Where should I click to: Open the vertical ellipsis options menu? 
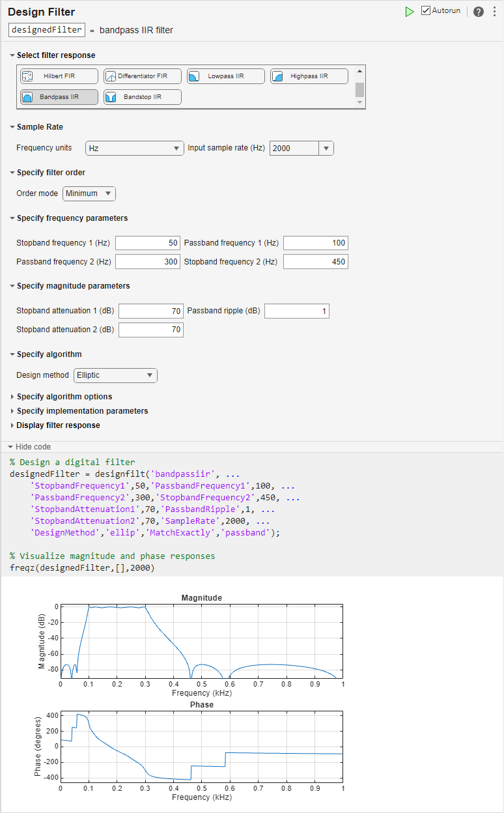(x=496, y=11)
